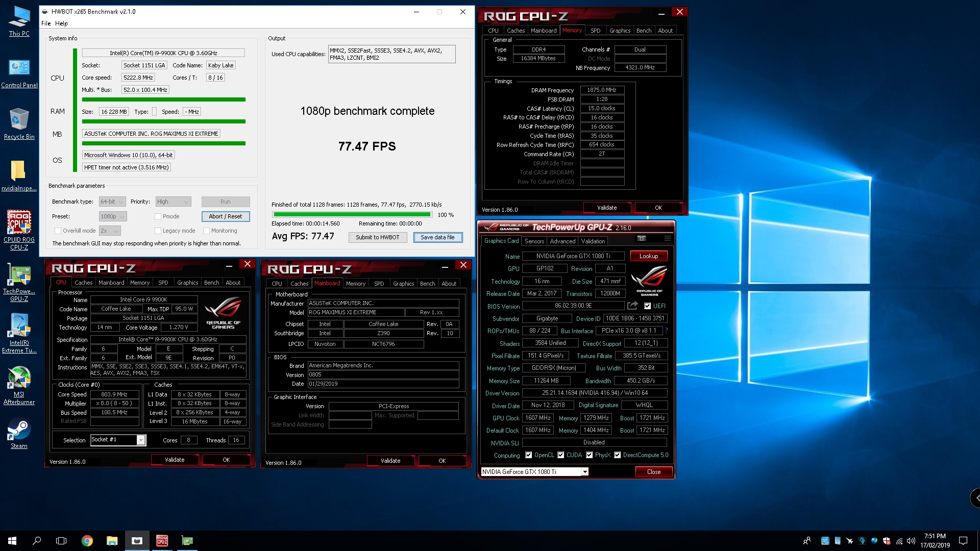Open Intel Extreme Tuning Utility shortcut
This screenshot has height=551, width=980.
tap(19, 334)
